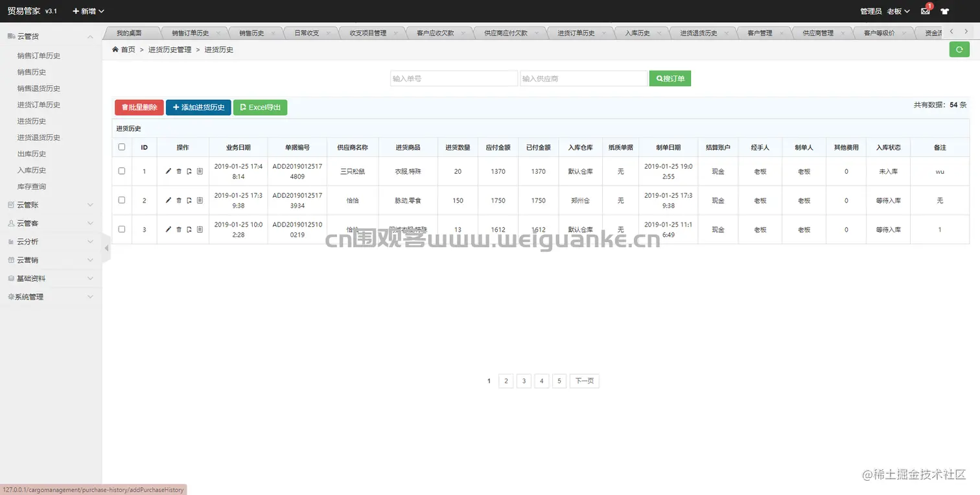Open 销售退货历史 in the sidebar
Viewport: 980px width, 495px height.
[39, 88]
